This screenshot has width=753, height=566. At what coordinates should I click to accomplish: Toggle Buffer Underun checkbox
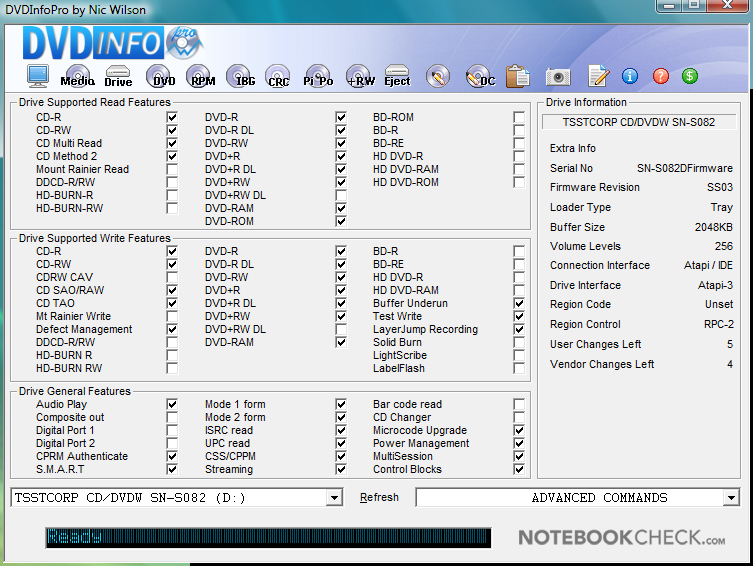tap(519, 303)
